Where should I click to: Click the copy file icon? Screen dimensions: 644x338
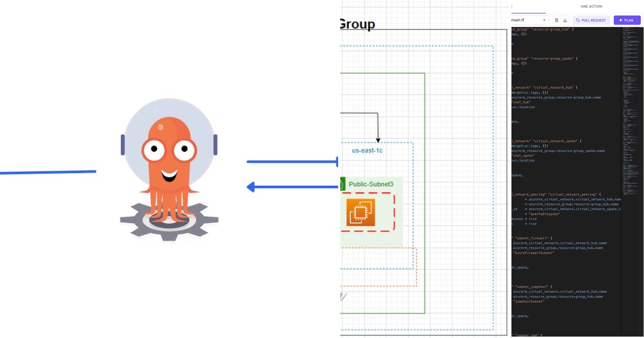[557, 20]
